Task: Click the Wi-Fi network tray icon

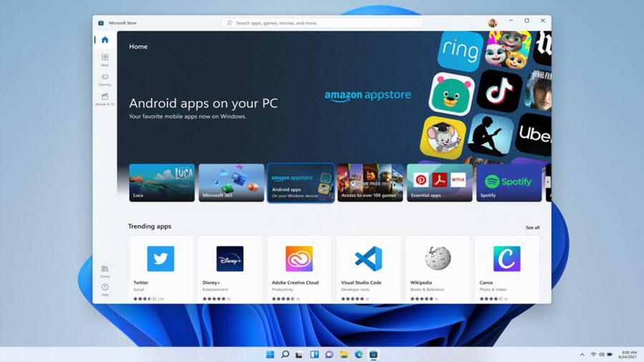Action: 593,355
